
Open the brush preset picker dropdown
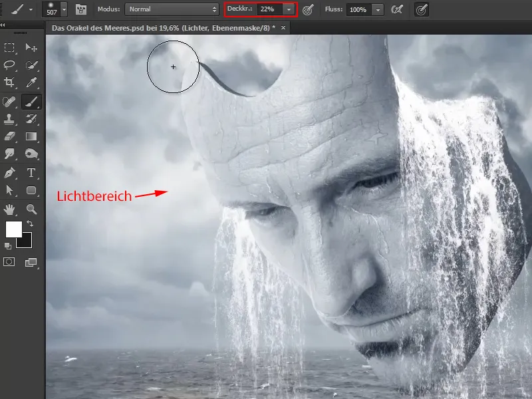click(64, 9)
